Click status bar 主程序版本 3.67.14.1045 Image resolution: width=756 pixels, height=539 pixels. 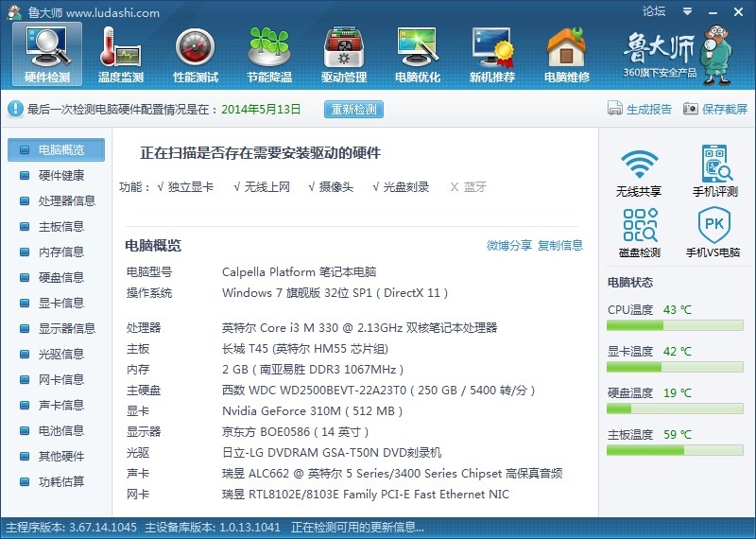(72, 528)
